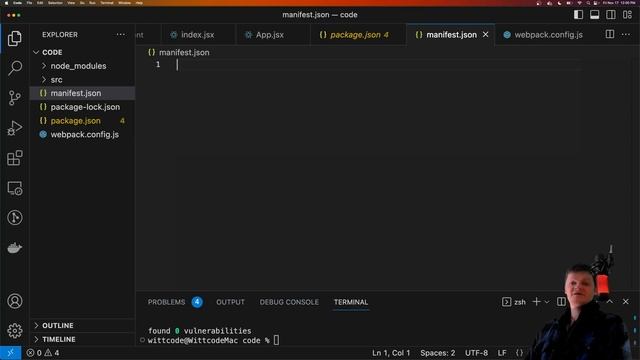Open the Extensions view
This screenshot has width=640, height=360.
tap(15, 158)
